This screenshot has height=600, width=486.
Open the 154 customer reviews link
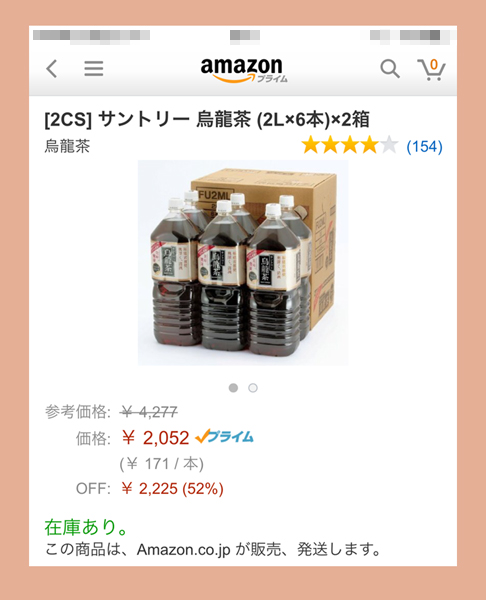tap(424, 147)
